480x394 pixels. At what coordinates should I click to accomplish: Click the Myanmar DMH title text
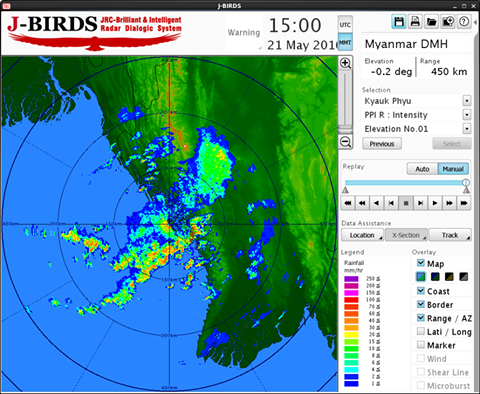(x=406, y=44)
